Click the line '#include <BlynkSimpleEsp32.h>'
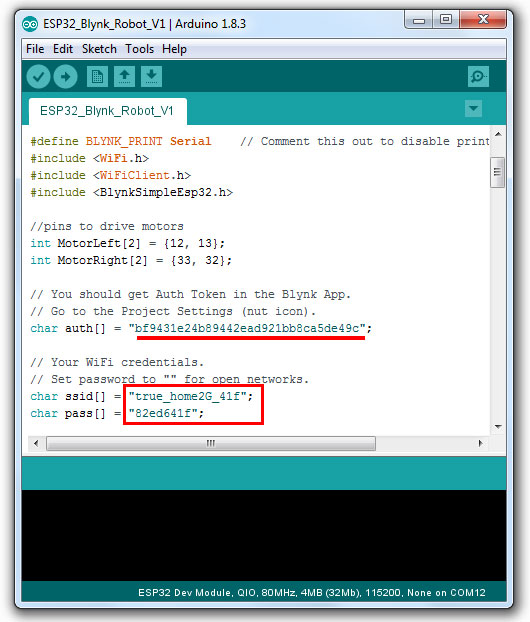This screenshot has width=530, height=622. [x=132, y=192]
